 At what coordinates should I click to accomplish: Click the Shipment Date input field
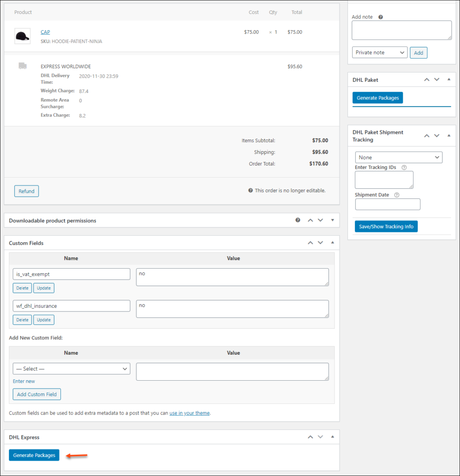pos(387,204)
